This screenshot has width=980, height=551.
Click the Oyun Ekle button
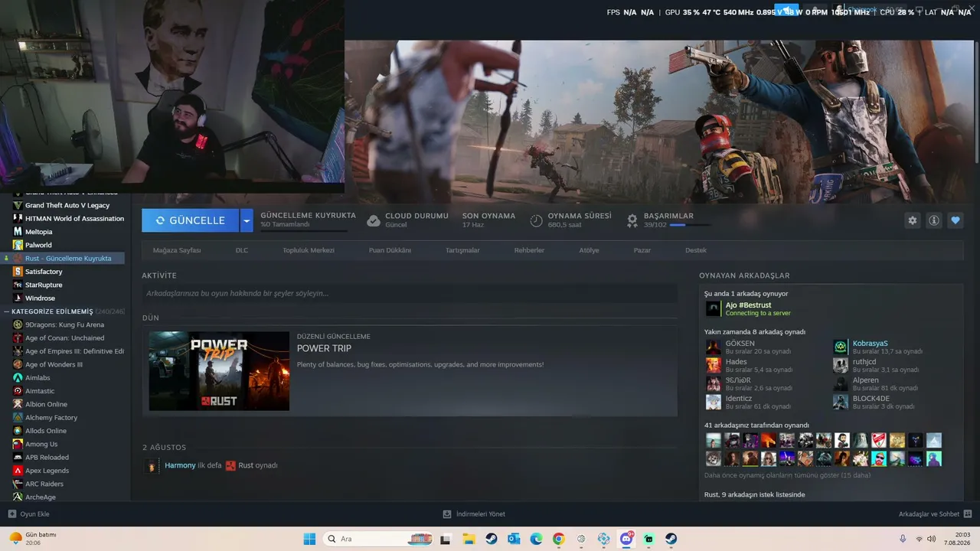(x=28, y=514)
